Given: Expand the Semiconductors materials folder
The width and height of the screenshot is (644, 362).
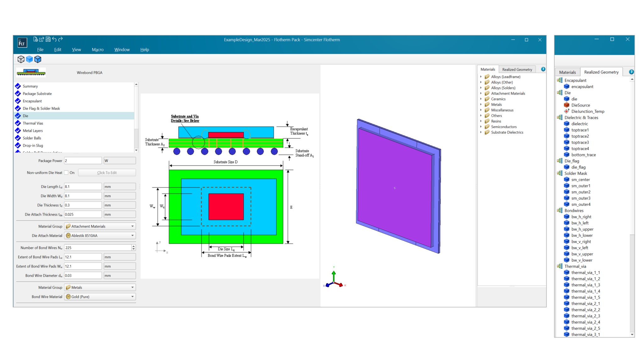Looking at the screenshot, I should pyautogui.click(x=481, y=127).
